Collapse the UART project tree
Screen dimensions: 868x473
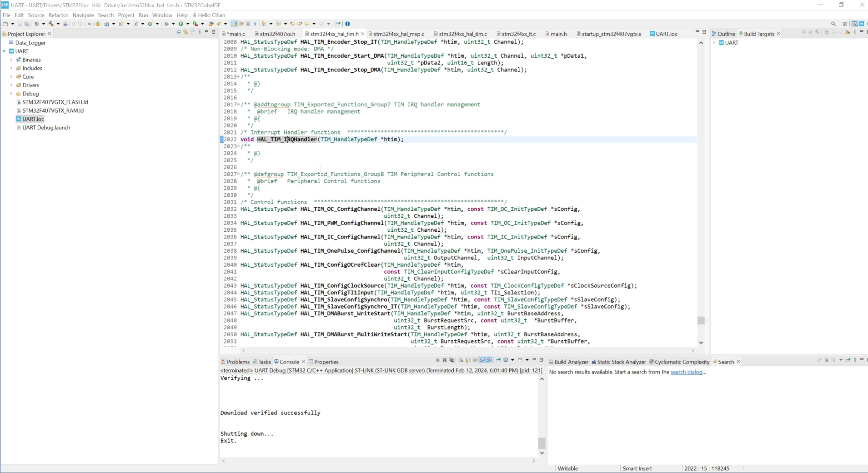4,51
